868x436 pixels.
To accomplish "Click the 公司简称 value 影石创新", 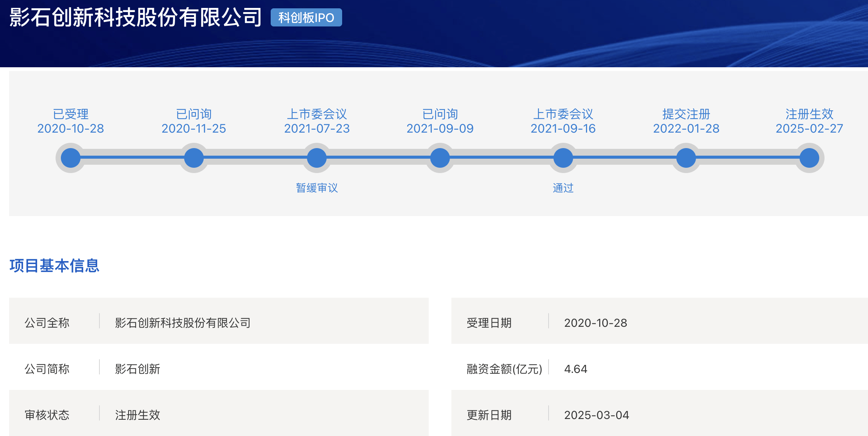I will pos(138,369).
